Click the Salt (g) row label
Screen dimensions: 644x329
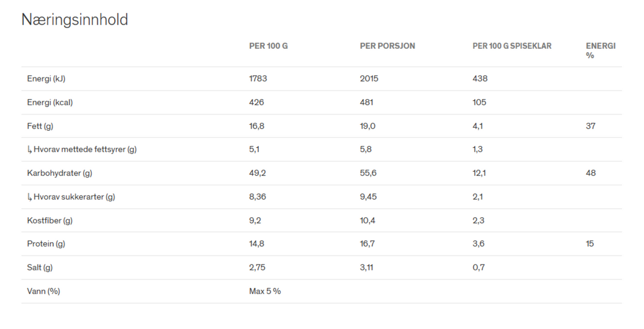click(40, 268)
